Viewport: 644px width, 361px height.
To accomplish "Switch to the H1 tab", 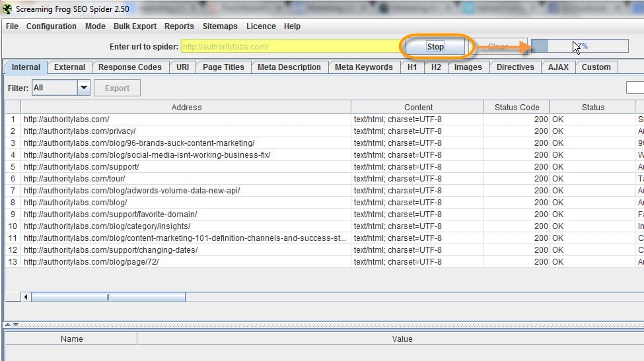I will [x=412, y=67].
